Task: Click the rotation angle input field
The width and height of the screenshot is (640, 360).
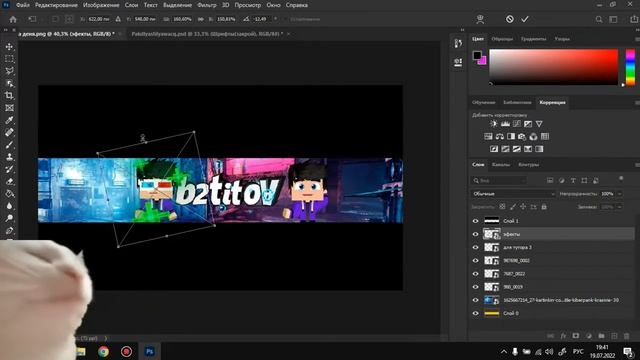Action: coord(260,19)
